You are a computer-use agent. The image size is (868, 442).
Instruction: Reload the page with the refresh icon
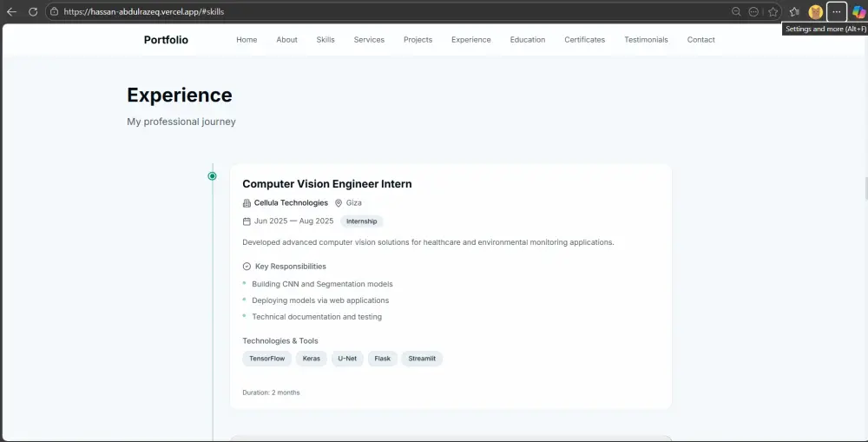(33, 12)
